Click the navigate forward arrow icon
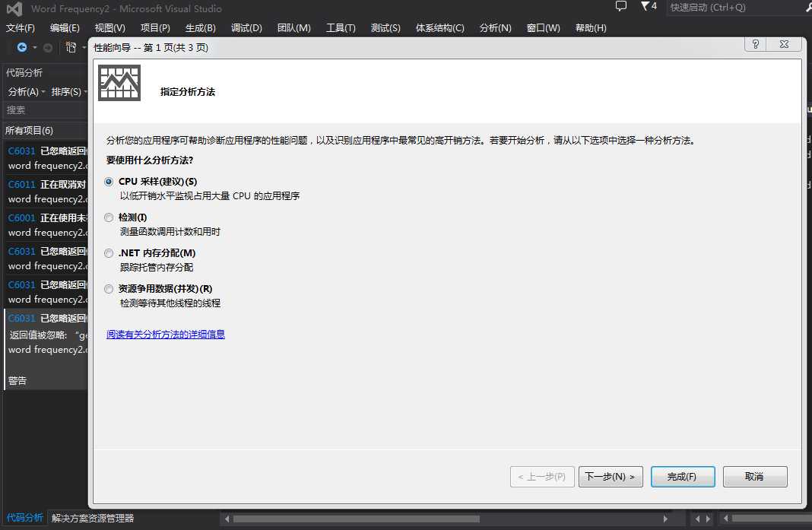 click(x=48, y=48)
